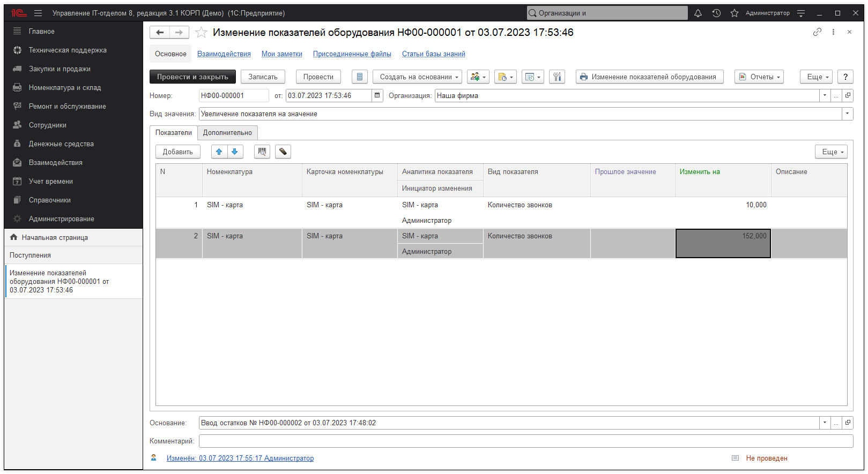
Task: Move row down with blue arrow
Action: point(235,152)
